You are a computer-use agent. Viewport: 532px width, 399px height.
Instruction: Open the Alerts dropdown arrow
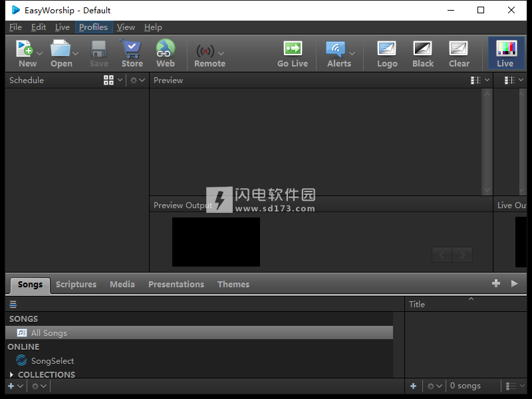[x=352, y=53]
